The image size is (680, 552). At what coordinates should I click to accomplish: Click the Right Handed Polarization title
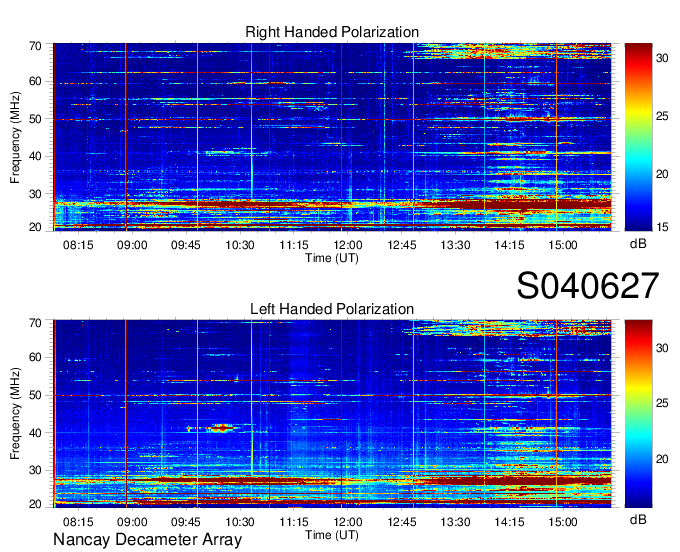coord(332,32)
